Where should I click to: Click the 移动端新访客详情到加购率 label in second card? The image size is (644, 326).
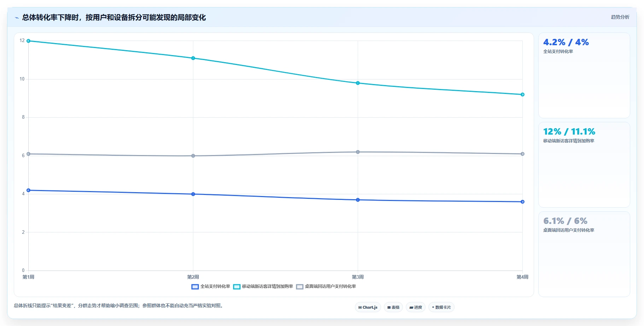pos(569,141)
